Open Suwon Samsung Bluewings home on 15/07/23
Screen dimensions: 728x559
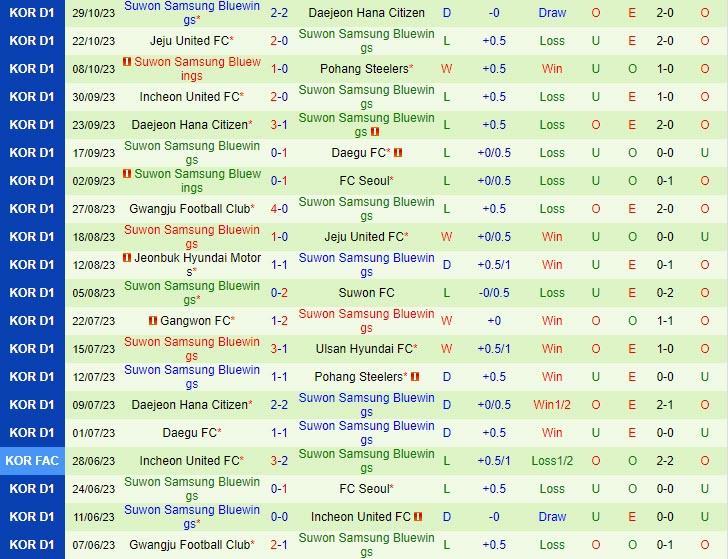click(x=192, y=349)
